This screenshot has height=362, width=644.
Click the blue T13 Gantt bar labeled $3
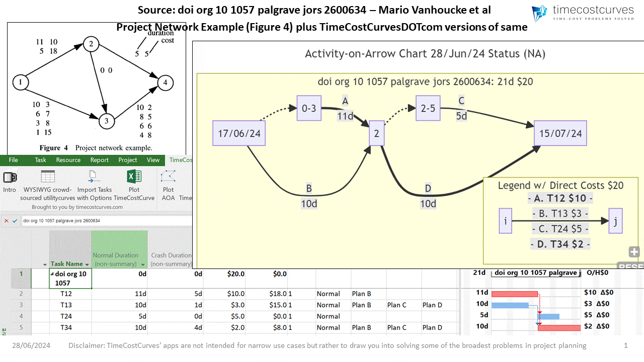coord(510,305)
